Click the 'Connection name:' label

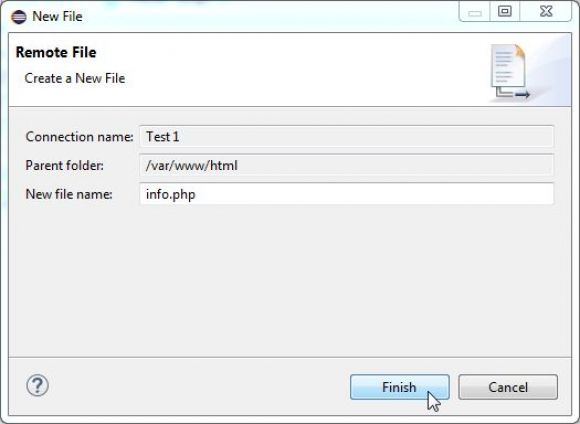click(79, 137)
